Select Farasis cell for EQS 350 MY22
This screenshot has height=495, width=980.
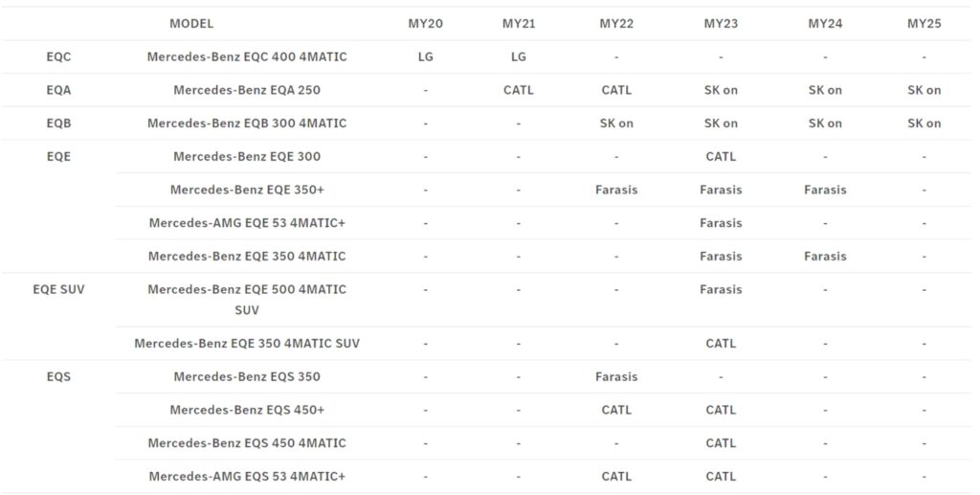click(616, 377)
